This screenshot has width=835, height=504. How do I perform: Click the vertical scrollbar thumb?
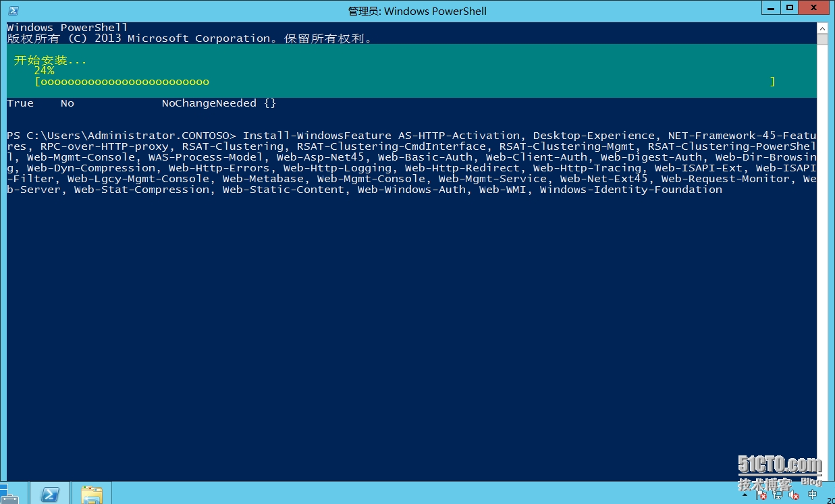821,39
